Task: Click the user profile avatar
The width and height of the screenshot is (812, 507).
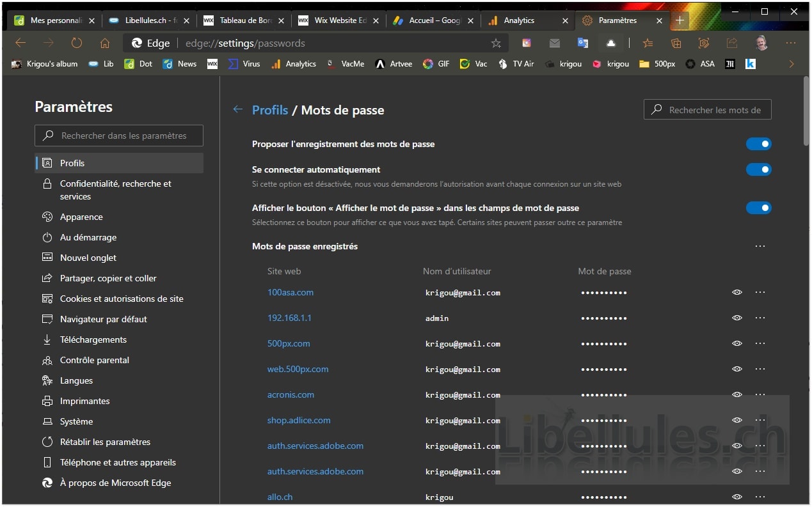Action: tap(761, 43)
